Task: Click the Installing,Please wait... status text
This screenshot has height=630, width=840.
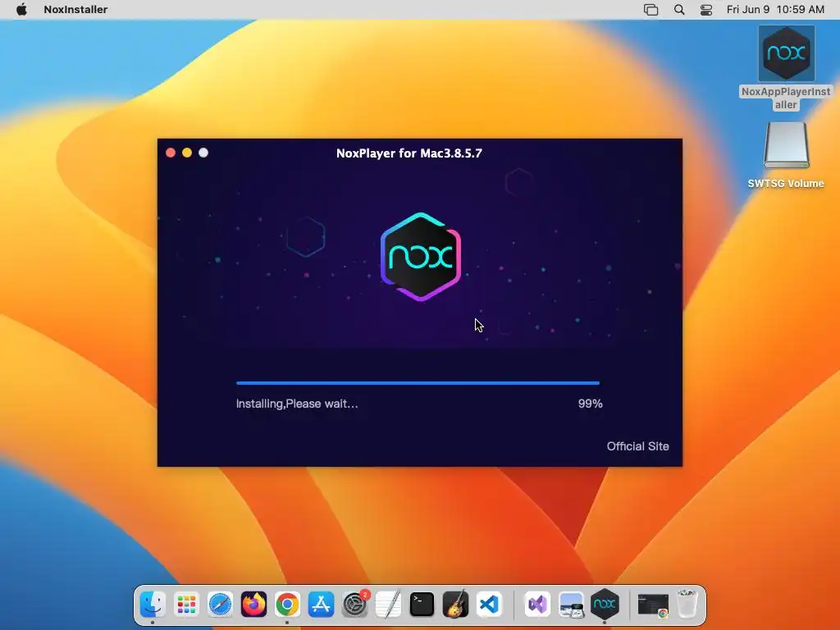Action: tap(297, 404)
